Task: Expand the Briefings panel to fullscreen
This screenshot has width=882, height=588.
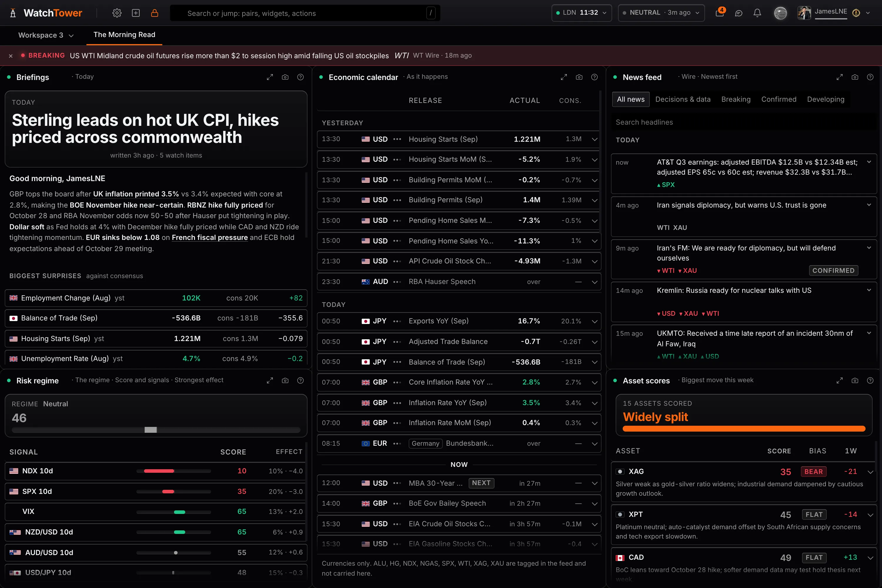Action: 270,77
